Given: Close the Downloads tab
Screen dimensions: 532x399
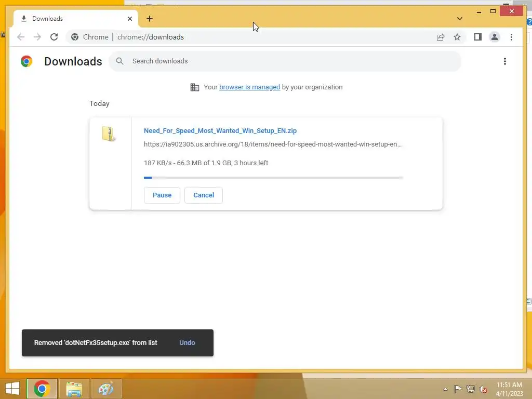Looking at the screenshot, I should click(129, 19).
